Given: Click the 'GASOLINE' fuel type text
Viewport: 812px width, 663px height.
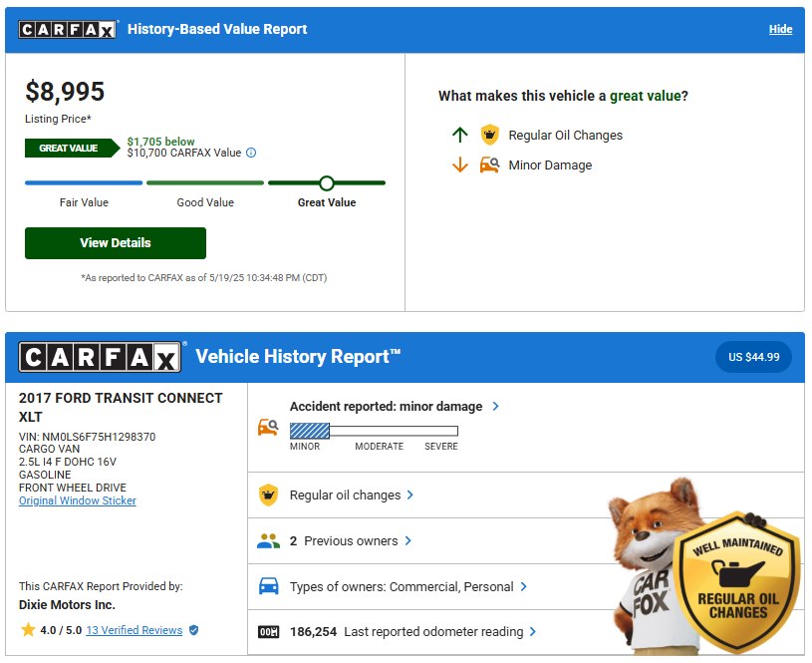Looking at the screenshot, I should [45, 475].
